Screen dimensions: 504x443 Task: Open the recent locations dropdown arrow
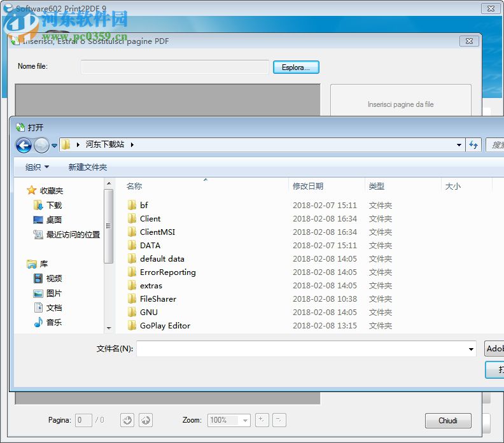coord(54,146)
